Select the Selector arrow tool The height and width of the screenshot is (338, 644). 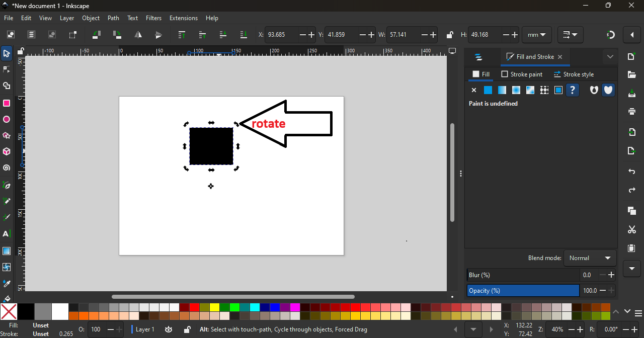pos(7,54)
